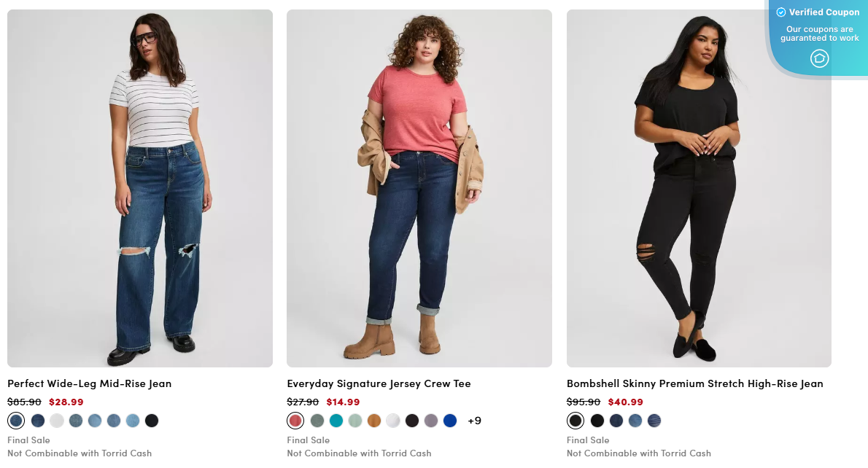Image resolution: width=868 pixels, height=468 pixels.
Task: Click the Wide-Leg Jean model photo
Action: pyautogui.click(x=140, y=186)
